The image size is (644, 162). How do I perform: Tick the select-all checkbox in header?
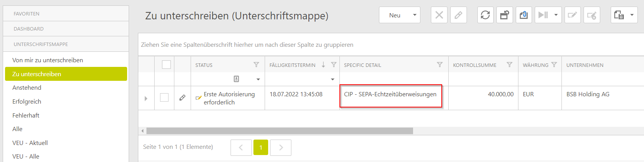[x=166, y=65]
